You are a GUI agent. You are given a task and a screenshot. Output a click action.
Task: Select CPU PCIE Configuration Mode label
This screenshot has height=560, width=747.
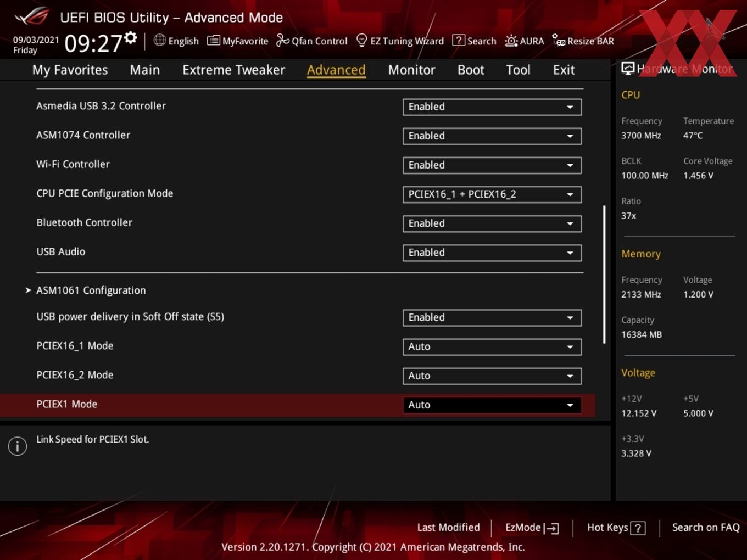[104, 193]
